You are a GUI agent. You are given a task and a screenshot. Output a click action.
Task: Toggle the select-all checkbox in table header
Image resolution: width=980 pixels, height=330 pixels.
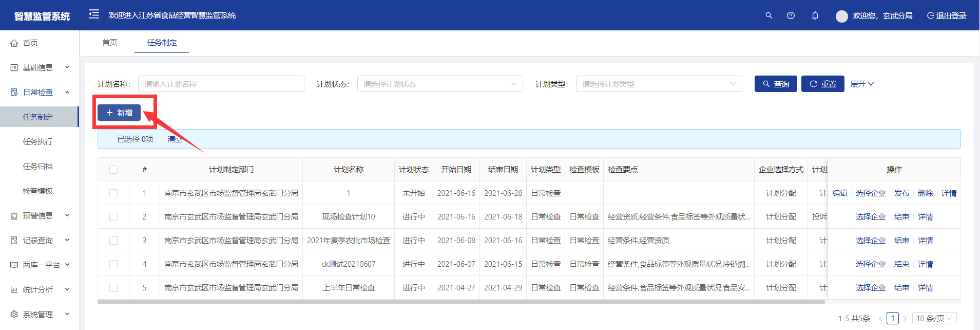coord(113,170)
